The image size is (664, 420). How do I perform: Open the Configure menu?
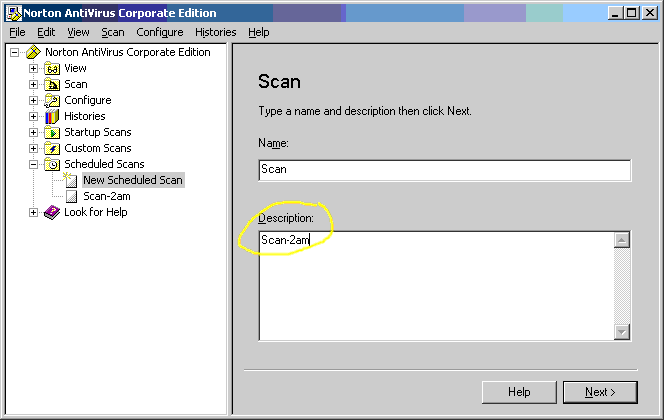(x=159, y=32)
